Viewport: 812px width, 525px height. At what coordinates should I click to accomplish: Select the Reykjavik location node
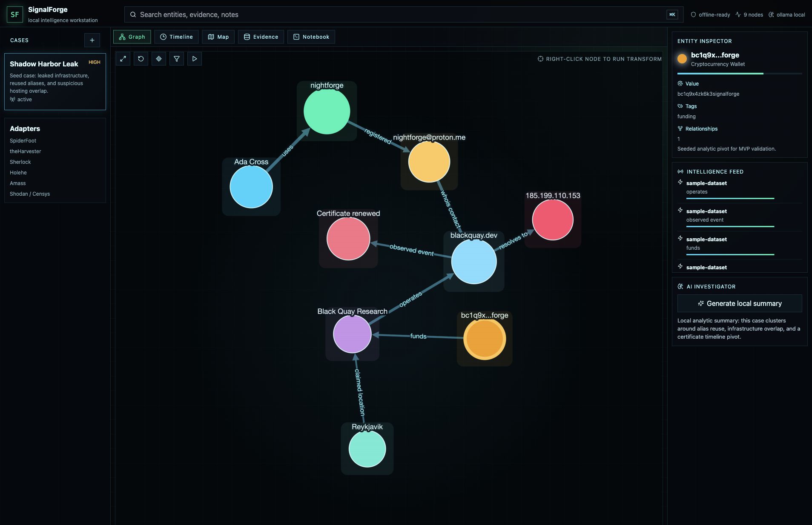coord(367,449)
